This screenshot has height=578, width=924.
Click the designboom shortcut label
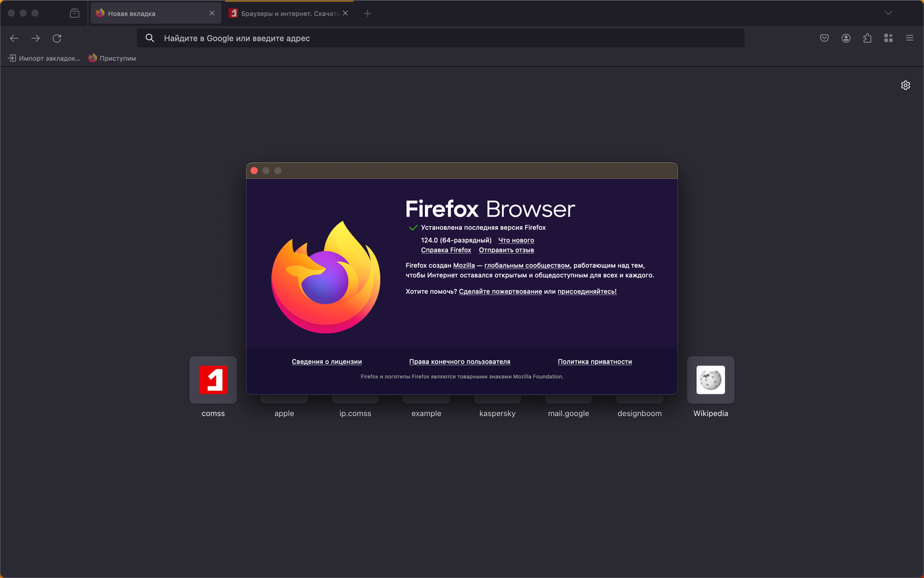click(639, 413)
